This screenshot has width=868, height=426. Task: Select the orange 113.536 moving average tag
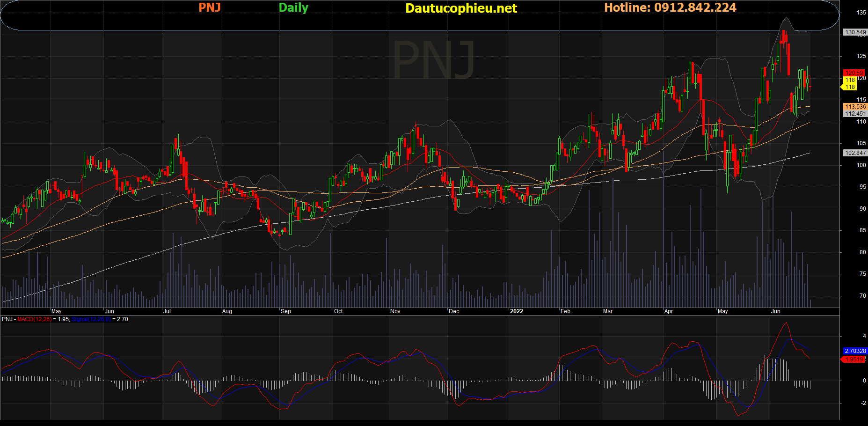click(x=855, y=107)
